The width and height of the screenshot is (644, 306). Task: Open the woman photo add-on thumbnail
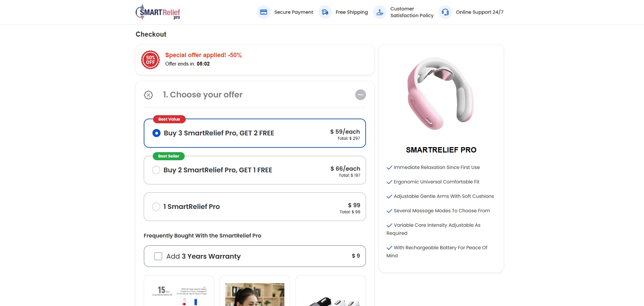(x=255, y=294)
